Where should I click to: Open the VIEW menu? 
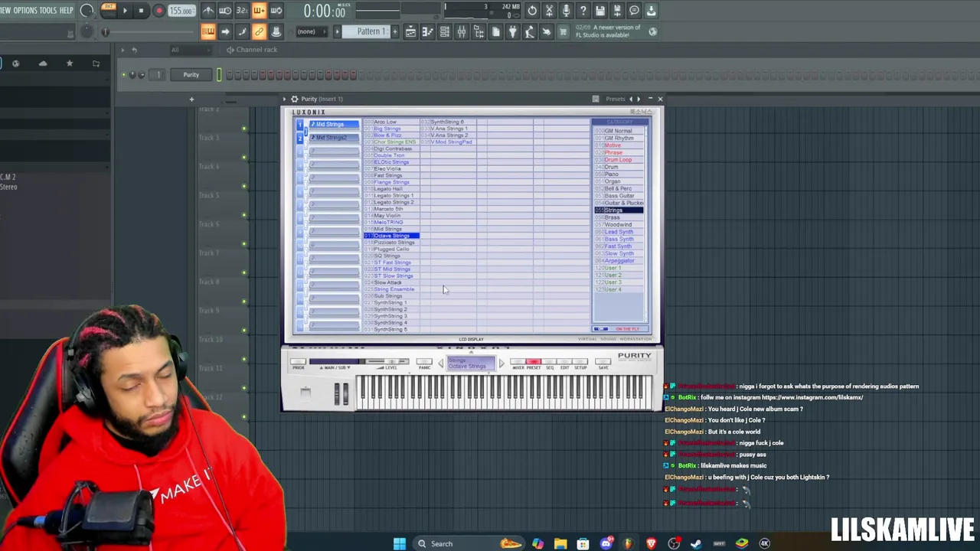tap(5, 10)
